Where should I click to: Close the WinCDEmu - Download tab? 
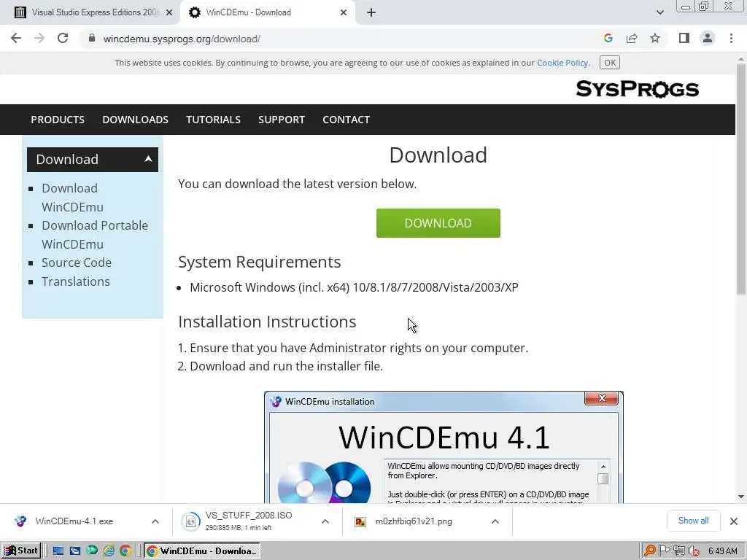pos(344,13)
